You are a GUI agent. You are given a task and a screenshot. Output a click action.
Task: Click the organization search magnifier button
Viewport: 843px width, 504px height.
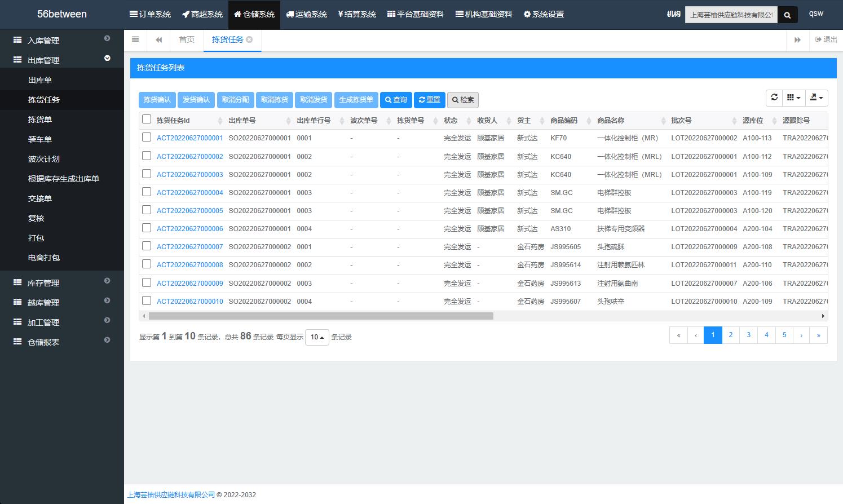[788, 15]
